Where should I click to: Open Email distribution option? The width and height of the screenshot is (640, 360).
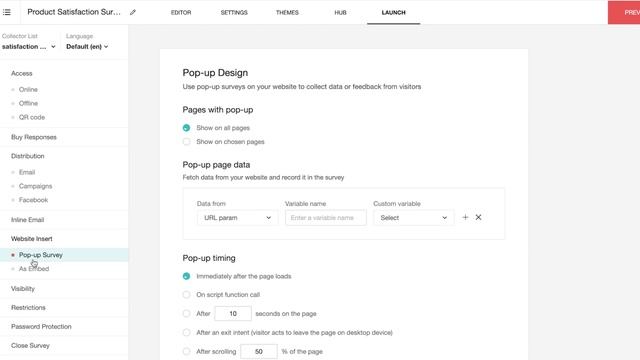[27, 172]
